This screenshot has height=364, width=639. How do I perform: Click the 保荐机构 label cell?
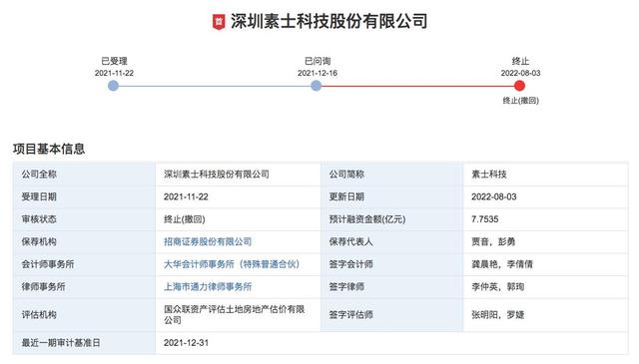pyautogui.click(x=84, y=242)
